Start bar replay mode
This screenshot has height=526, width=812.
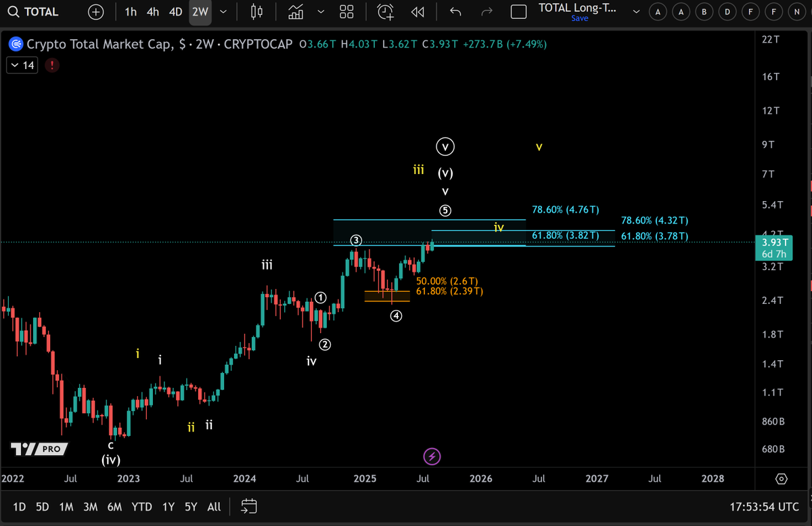(x=418, y=12)
